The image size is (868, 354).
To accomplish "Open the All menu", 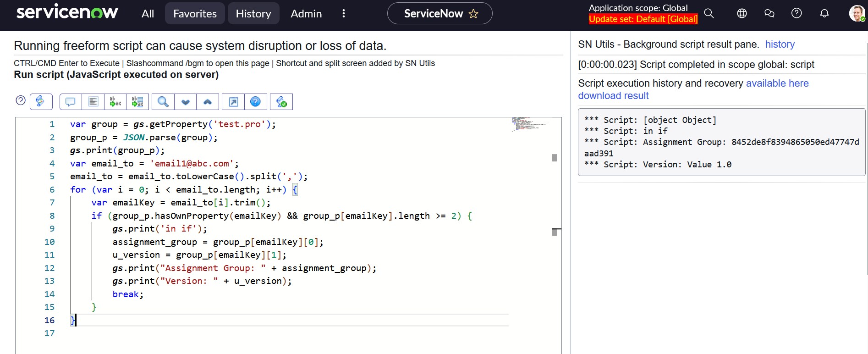I will point(148,14).
